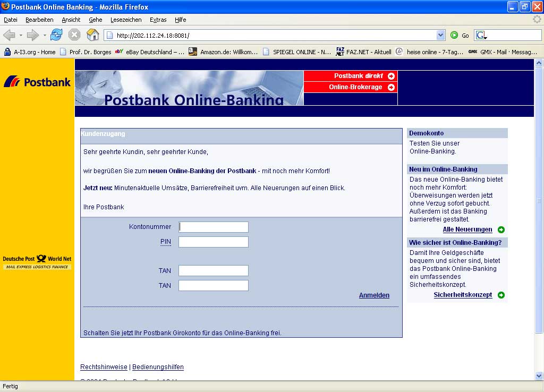Open the SPIEGEL ONLINE bookmark
This screenshot has width=544, height=392.
pos(297,52)
